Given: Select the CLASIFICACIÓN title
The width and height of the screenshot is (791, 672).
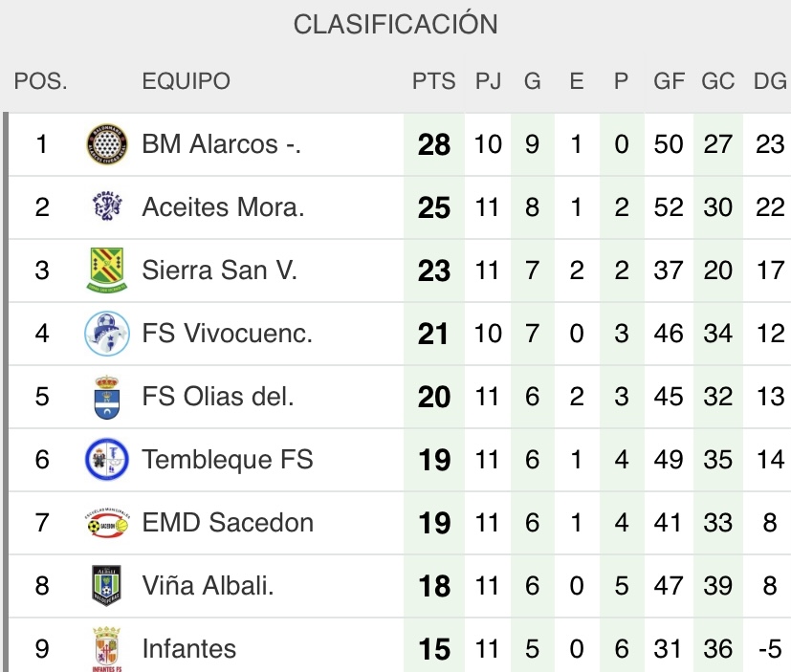Looking at the screenshot, I should point(396,23).
